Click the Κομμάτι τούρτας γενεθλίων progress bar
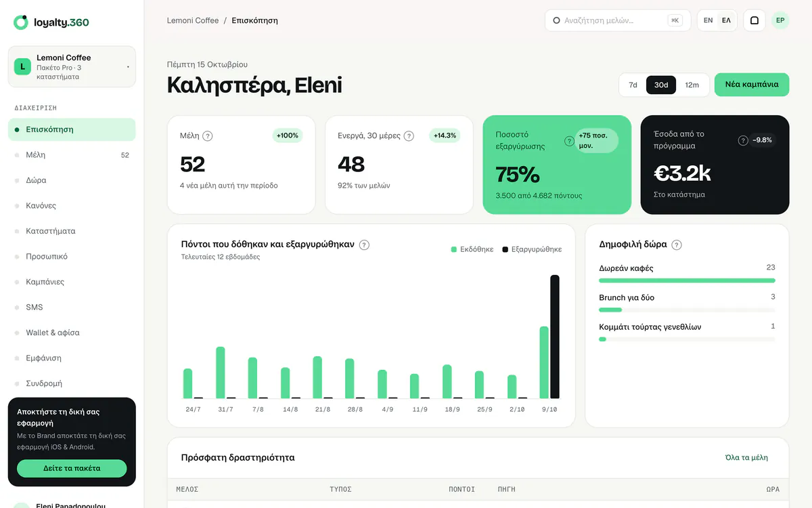Viewport: 812px width, 508px height. click(687, 339)
